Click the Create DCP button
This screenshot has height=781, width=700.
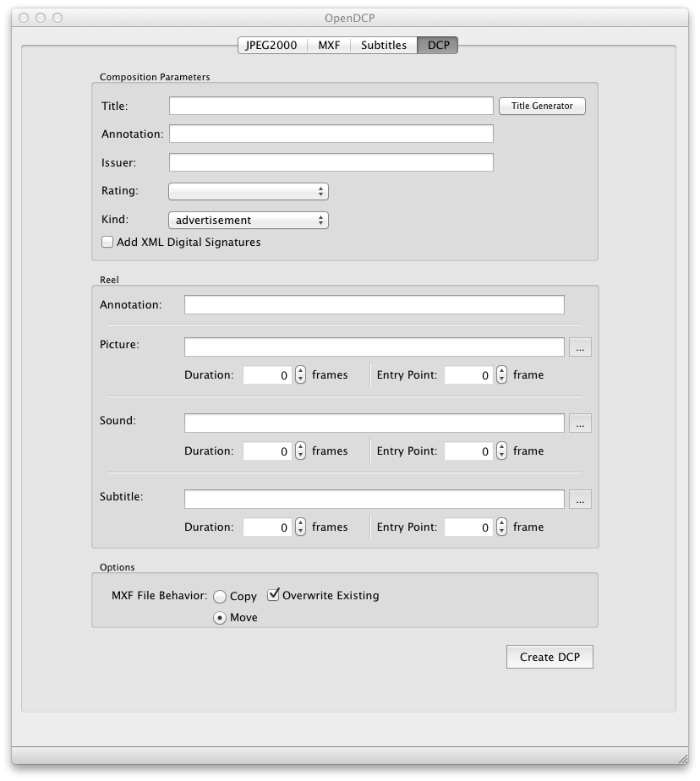550,657
